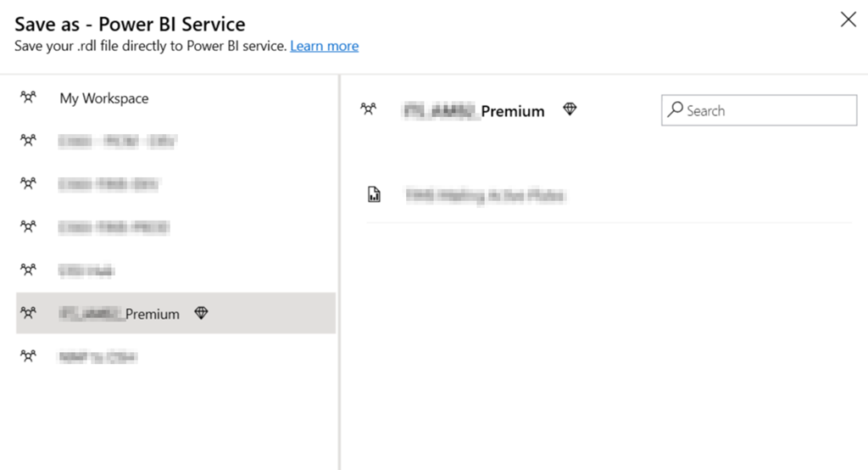Click into the Search field
This screenshot has width=868, height=470.
[759, 110]
